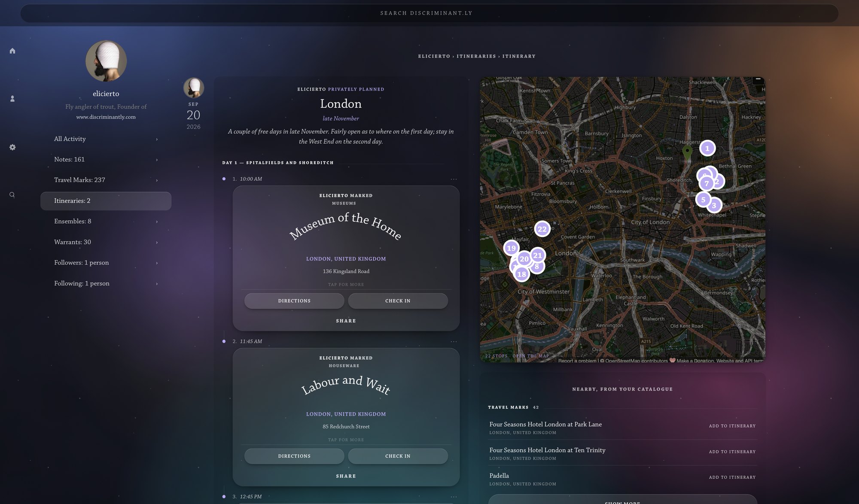Expand the Notes: 161 chevron
The image size is (859, 504).
coord(157,160)
